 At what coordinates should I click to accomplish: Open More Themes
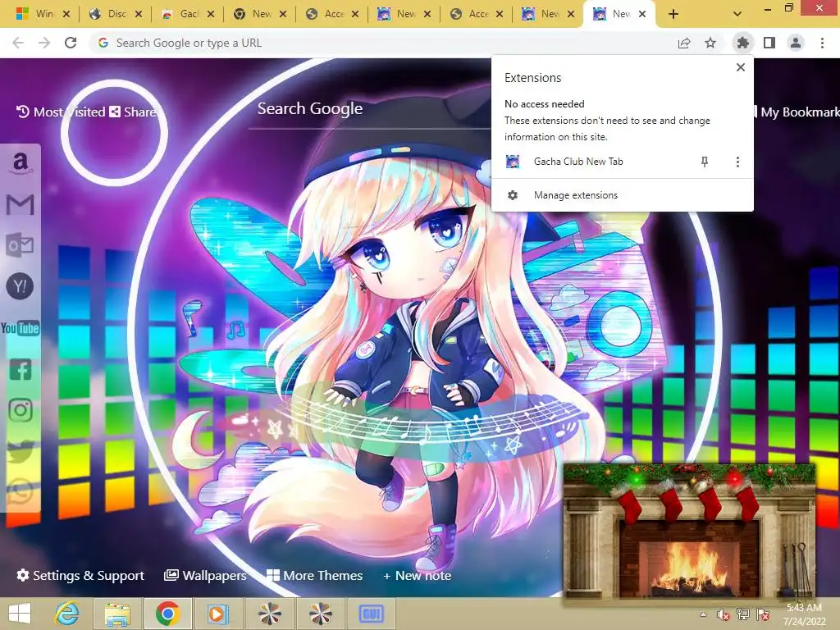click(314, 575)
